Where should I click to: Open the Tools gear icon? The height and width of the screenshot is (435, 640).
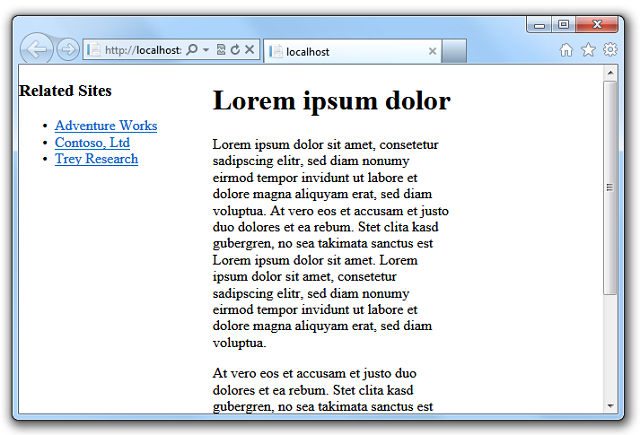(x=610, y=50)
